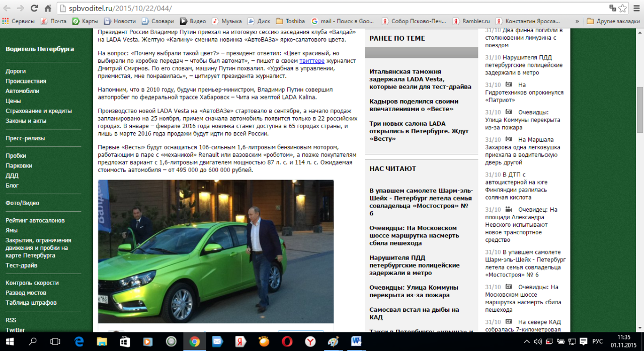
Task: Open the Дороги section
Action: (16, 71)
